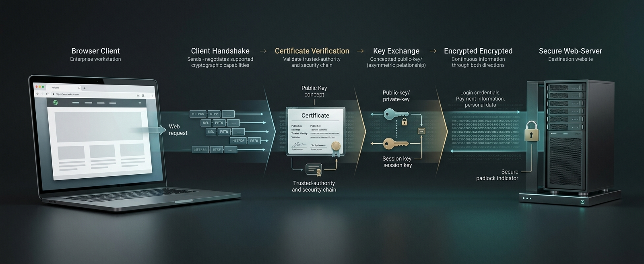Click the Key Exchange heading
The width and height of the screenshot is (644, 264).
396,51
